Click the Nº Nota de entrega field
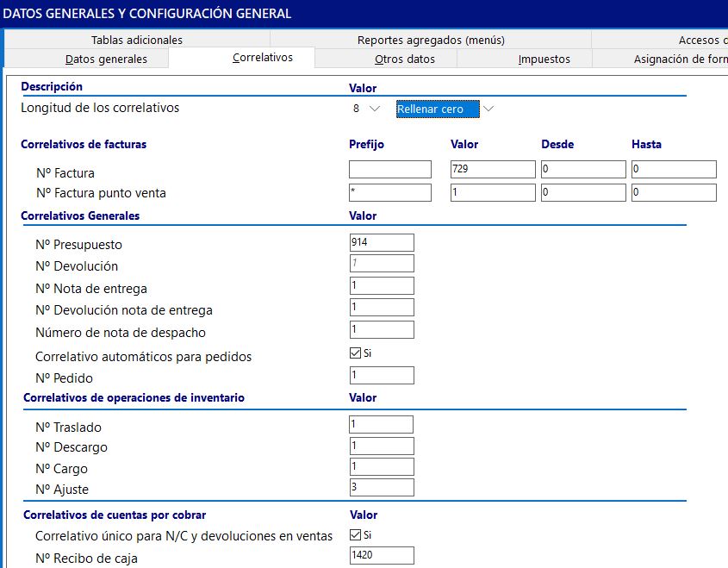 (382, 285)
